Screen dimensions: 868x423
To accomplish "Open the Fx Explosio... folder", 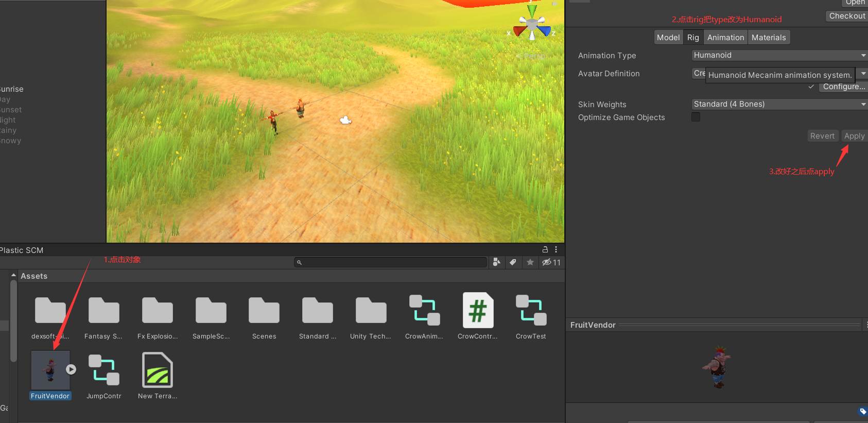I will [x=158, y=310].
